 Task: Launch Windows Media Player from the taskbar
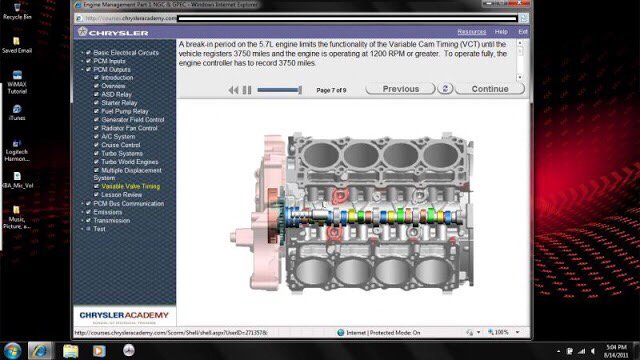coord(99,351)
